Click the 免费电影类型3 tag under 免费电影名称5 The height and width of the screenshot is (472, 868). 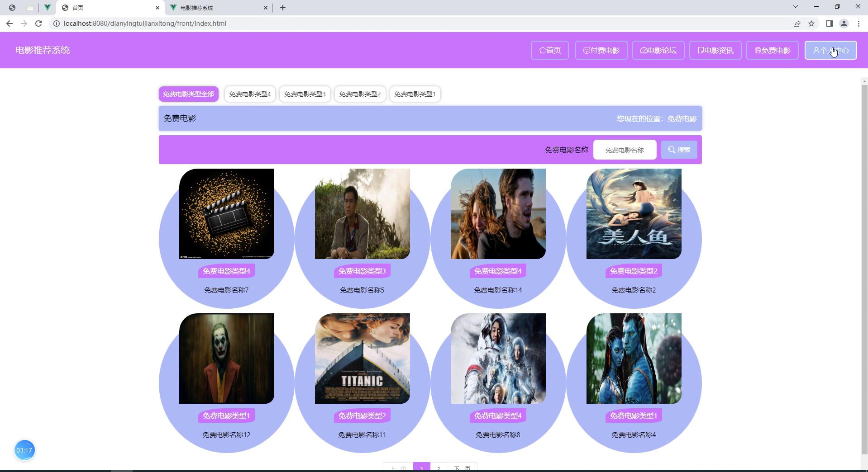[x=362, y=271]
